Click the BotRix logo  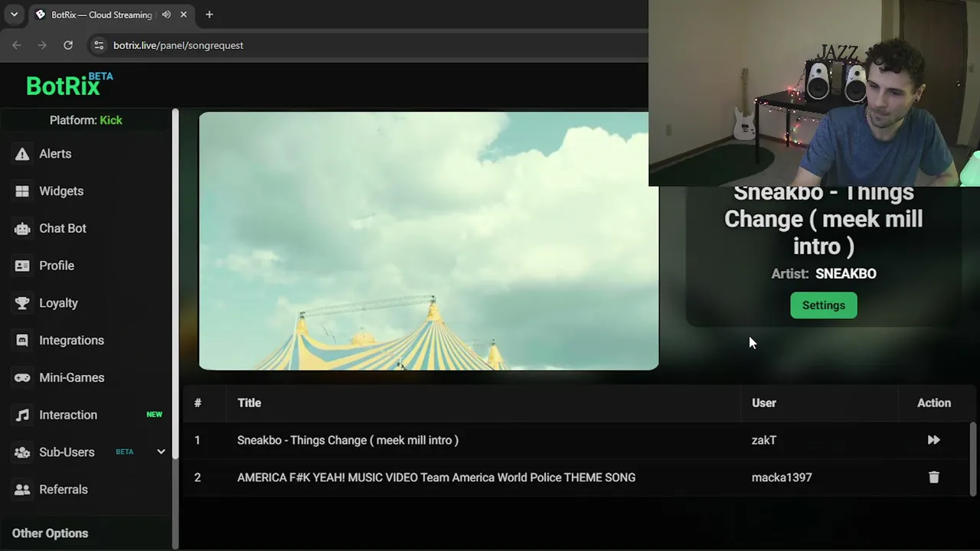69,84
